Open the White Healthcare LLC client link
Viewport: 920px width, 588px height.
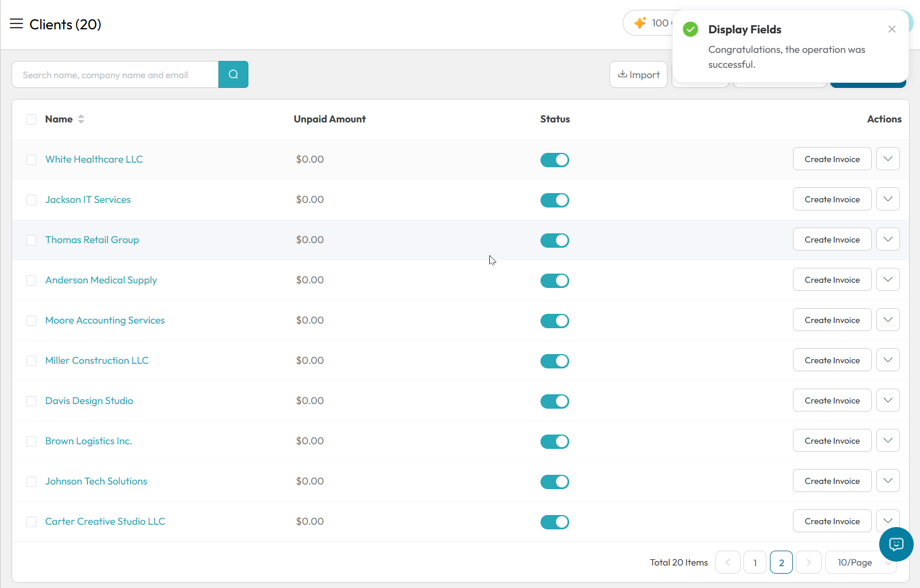point(94,159)
